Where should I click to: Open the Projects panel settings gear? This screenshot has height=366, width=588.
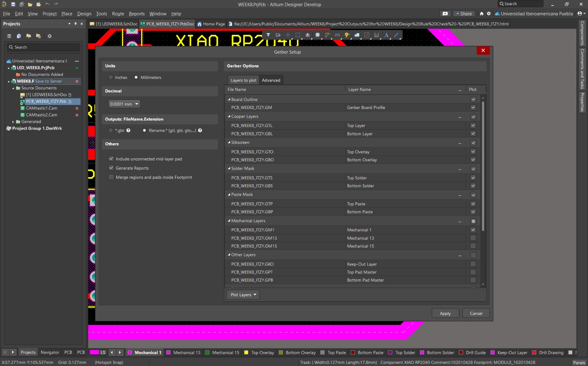[50, 36]
